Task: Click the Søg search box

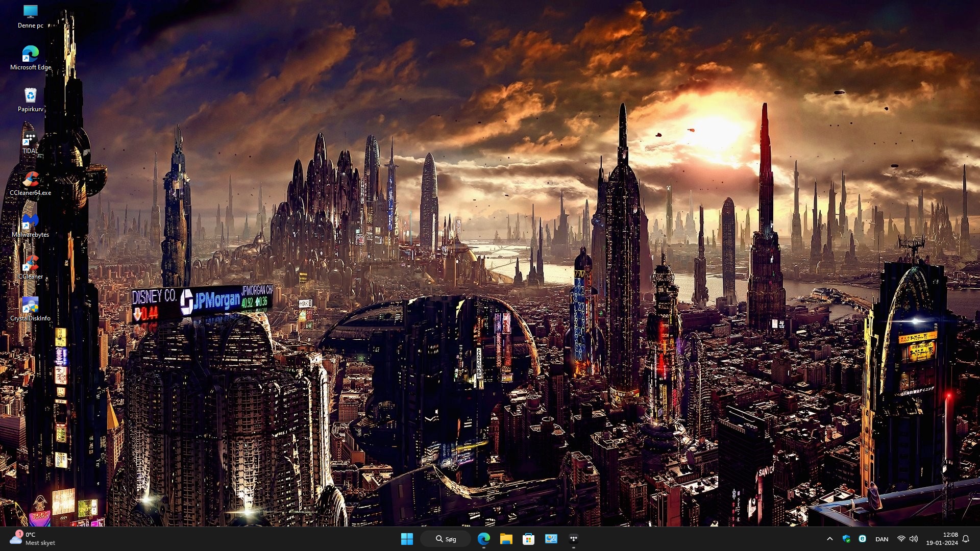Action: 446,539
